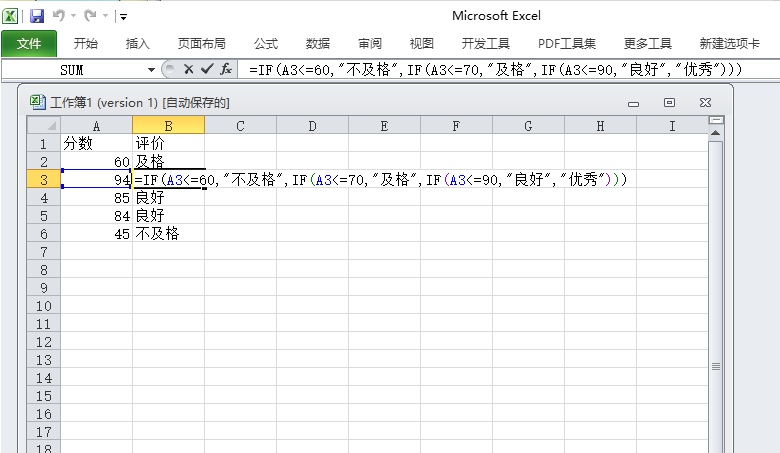This screenshot has height=453, width=780.
Task: Undo the last action
Action: coord(59,16)
